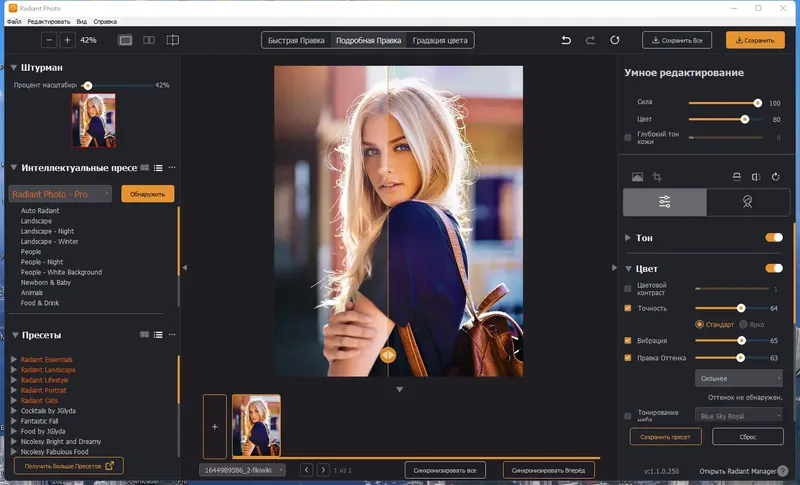Select the crop tool icon
This screenshot has height=485, width=800.
click(657, 177)
